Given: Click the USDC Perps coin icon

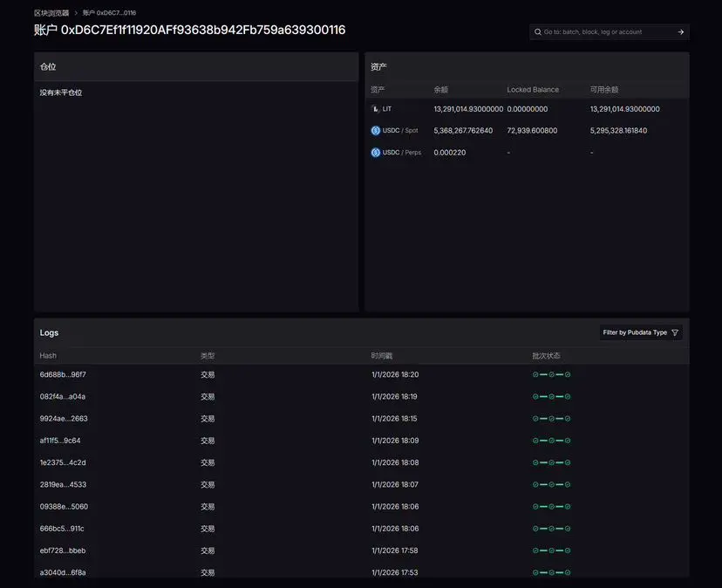Looking at the screenshot, I should 376,153.
